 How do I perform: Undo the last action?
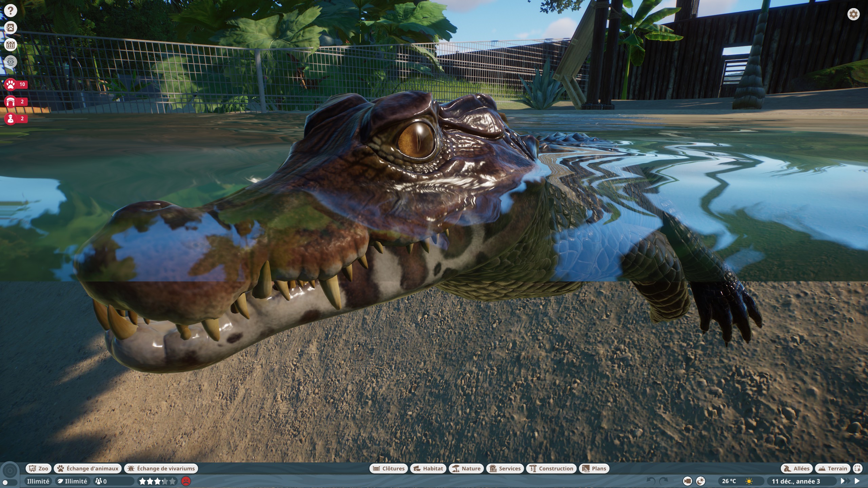[651, 481]
